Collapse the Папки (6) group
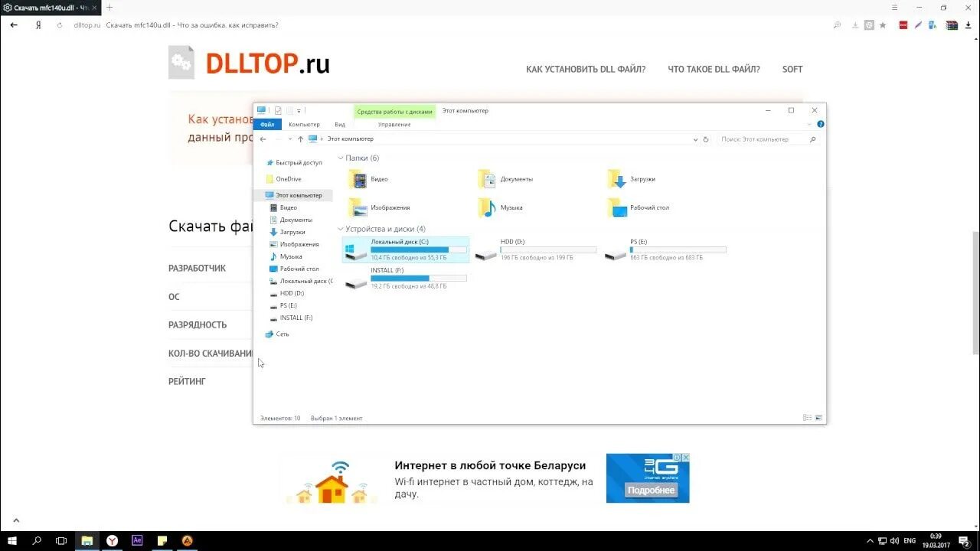980x551 pixels. pos(341,158)
